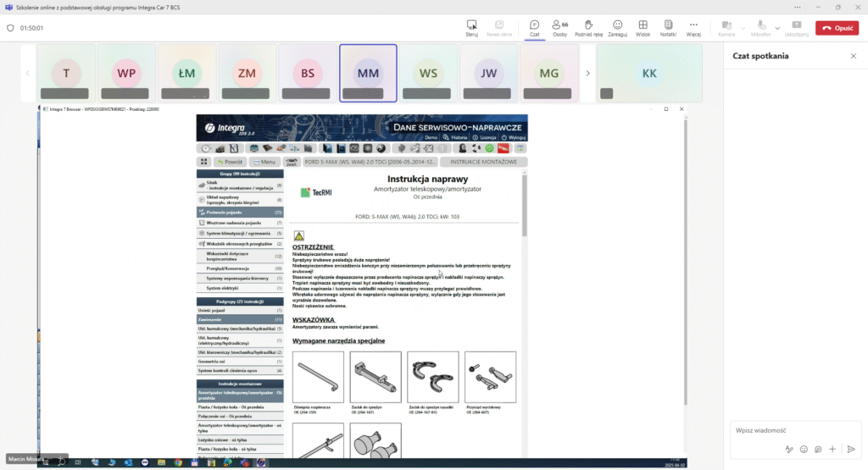Change layout via Widok

[x=643, y=28]
